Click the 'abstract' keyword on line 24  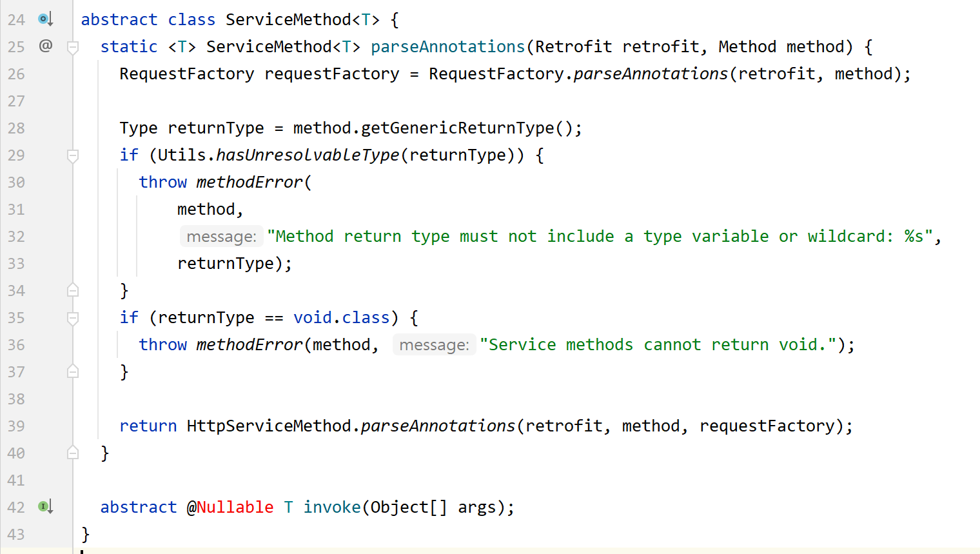pyautogui.click(x=119, y=20)
